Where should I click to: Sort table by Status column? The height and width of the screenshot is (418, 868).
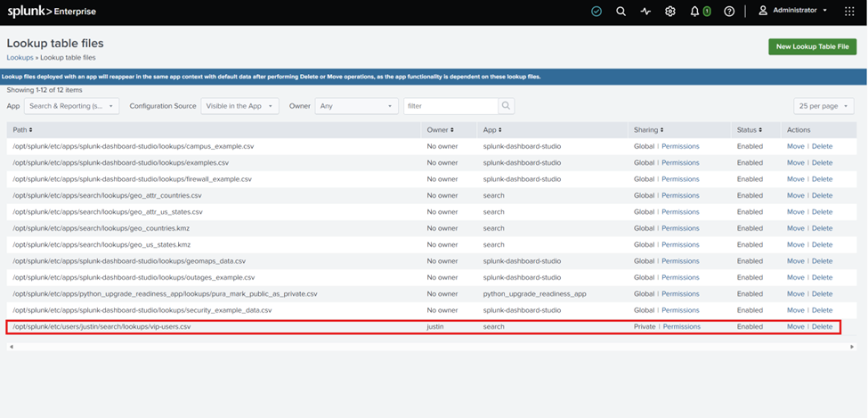[750, 130]
